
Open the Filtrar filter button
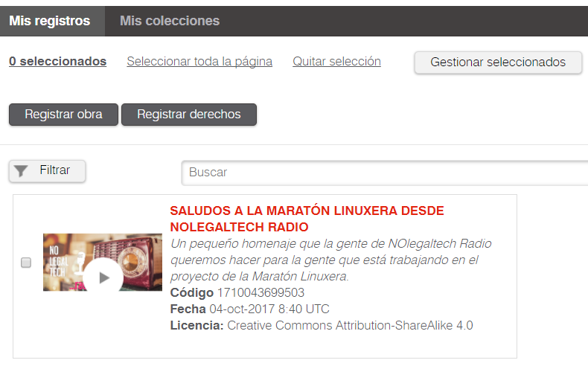(x=47, y=171)
